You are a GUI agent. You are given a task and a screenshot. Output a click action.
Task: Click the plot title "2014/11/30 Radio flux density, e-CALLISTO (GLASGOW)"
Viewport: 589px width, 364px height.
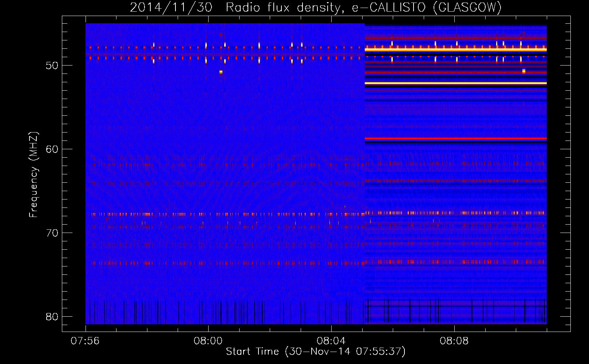click(x=316, y=8)
